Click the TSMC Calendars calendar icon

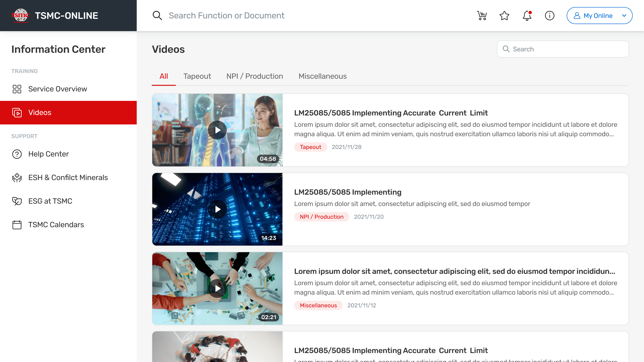click(17, 225)
